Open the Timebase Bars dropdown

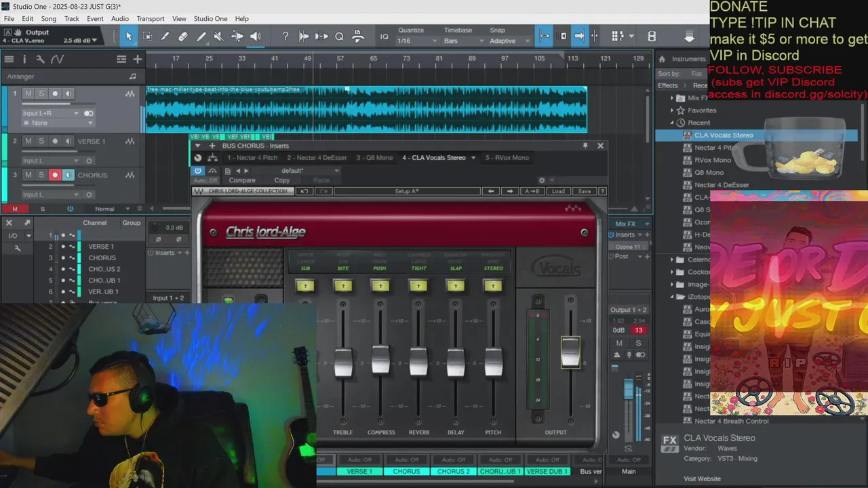coord(463,41)
